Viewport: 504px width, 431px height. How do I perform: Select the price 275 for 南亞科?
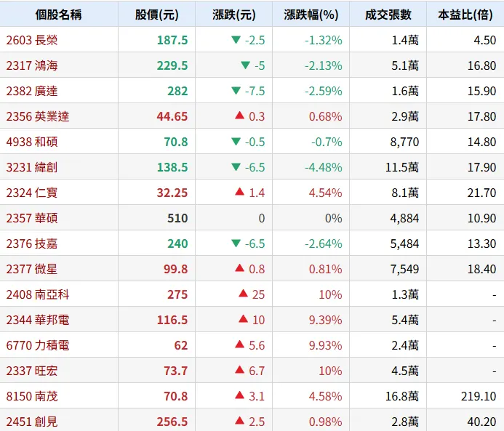coord(177,294)
